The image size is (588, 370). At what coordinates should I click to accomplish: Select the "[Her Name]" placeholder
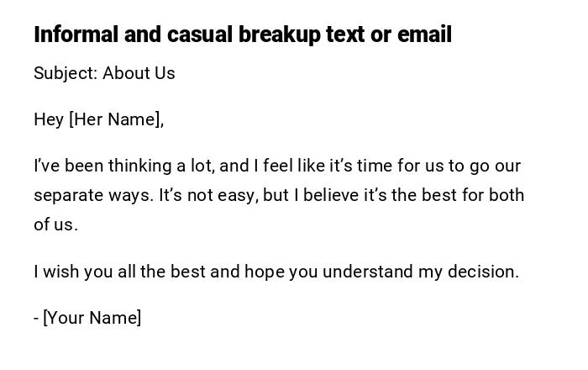click(116, 119)
